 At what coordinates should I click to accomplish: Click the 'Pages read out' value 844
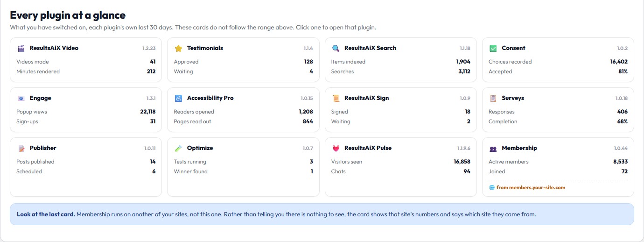coord(308,121)
